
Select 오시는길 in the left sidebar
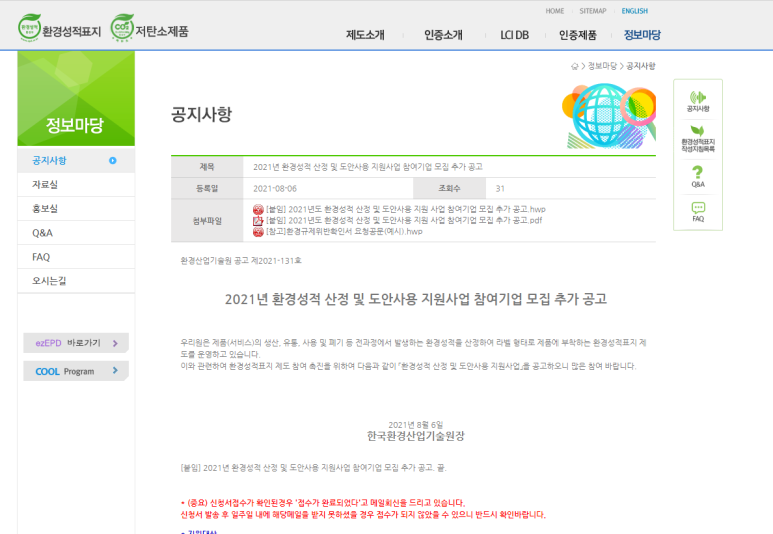(76, 281)
